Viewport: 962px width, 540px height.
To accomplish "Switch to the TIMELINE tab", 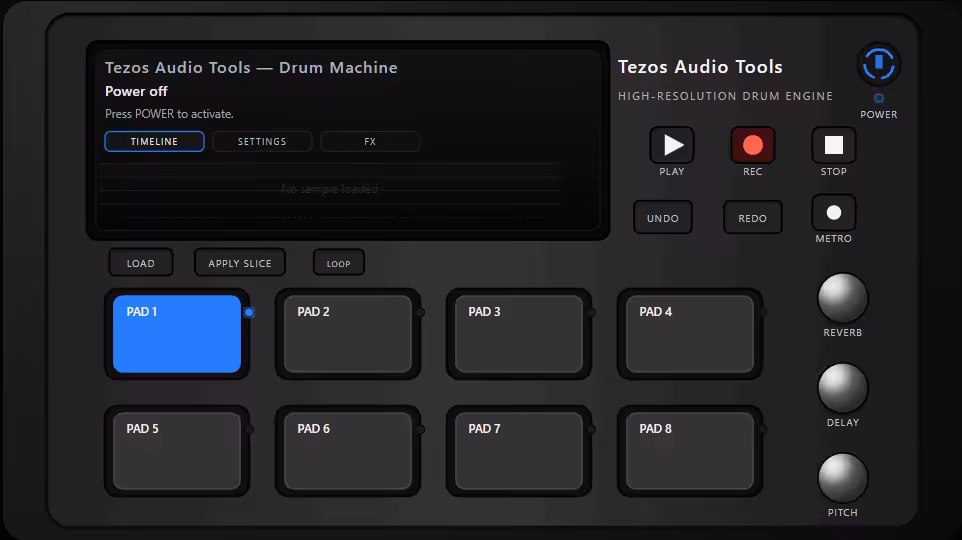I will [155, 141].
